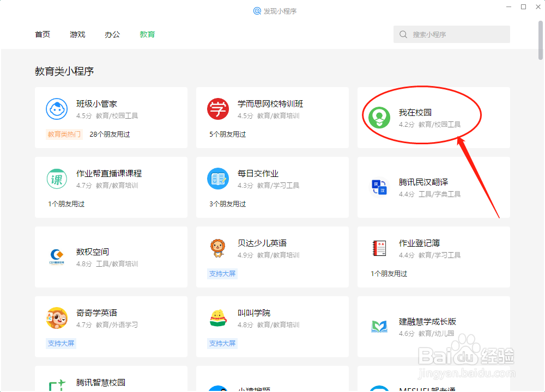Click the blue book icon of 每日交作业
The height and width of the screenshot is (392, 545).
coord(218,179)
